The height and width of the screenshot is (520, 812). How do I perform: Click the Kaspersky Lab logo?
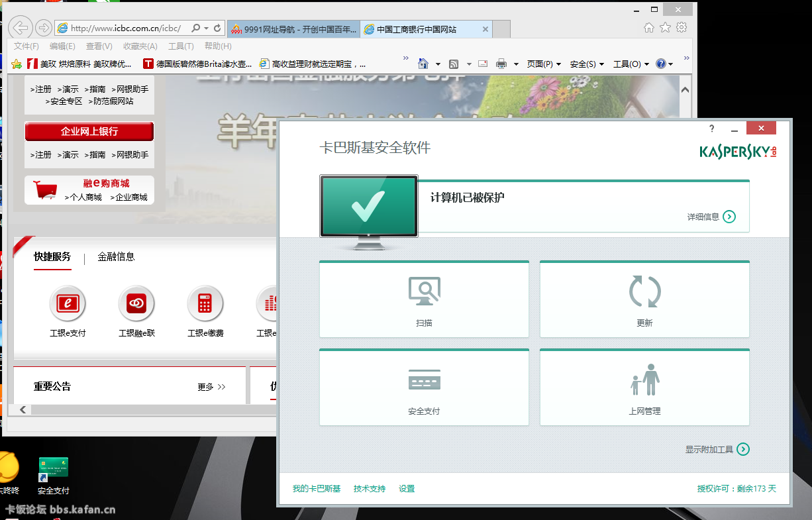coord(738,152)
